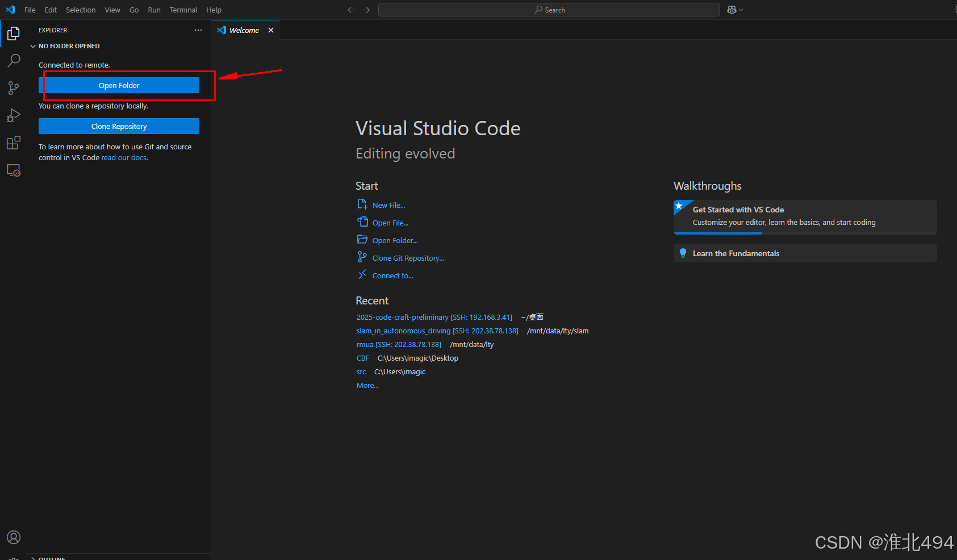Open the Explorer view in activity bar
The height and width of the screenshot is (560, 957).
point(14,34)
